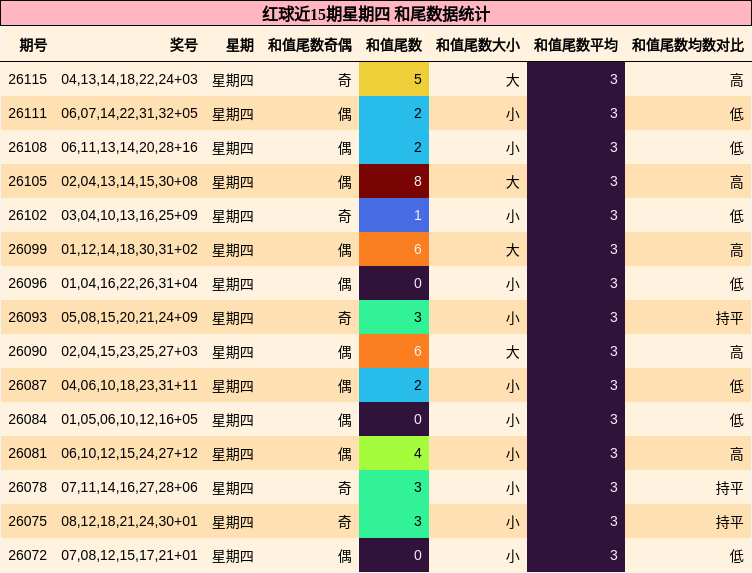Select winning numbers 06,11,13,14,20,28+16
Image resolution: width=752 pixels, height=573 pixels.
point(129,147)
